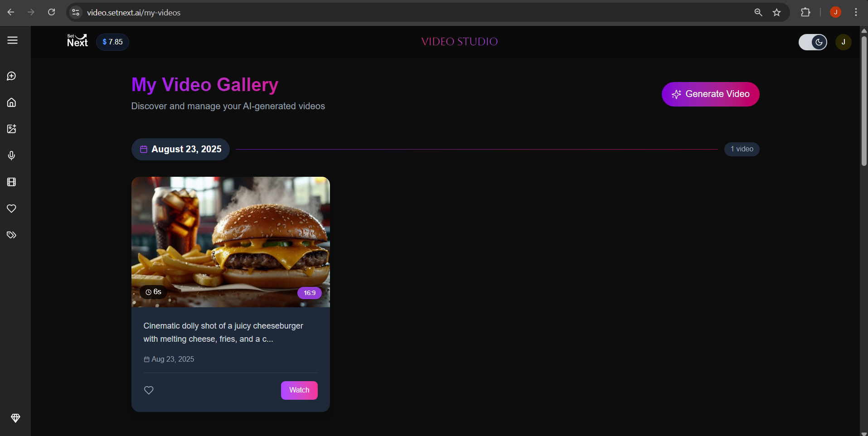Open the video film strip icon
This screenshot has height=436, width=868.
(12, 182)
